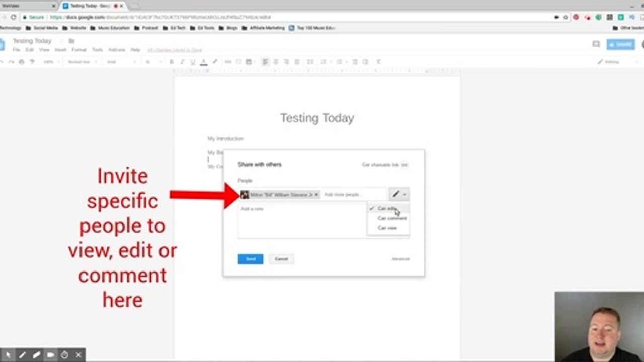Select the Can comment permission option
644x362 pixels.
pyautogui.click(x=388, y=218)
